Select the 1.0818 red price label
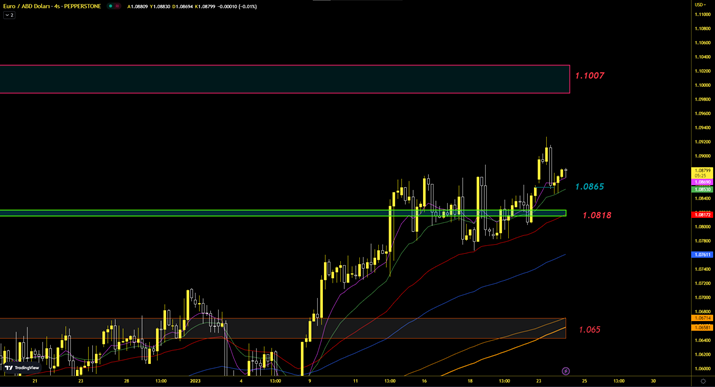The height and width of the screenshot is (387, 715). (x=597, y=215)
